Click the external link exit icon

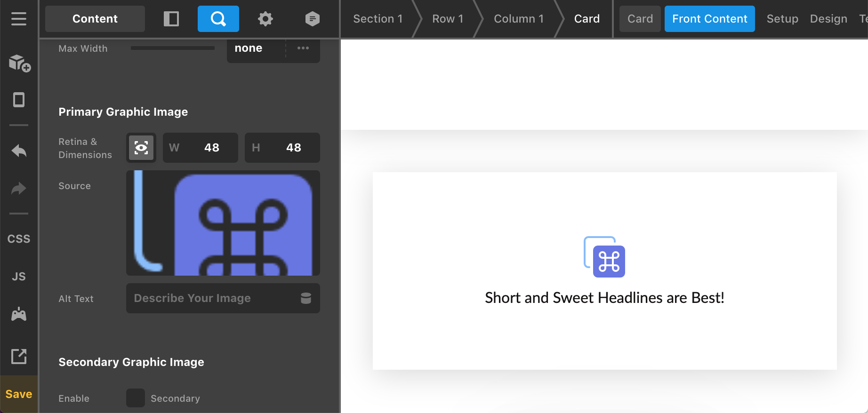(19, 357)
